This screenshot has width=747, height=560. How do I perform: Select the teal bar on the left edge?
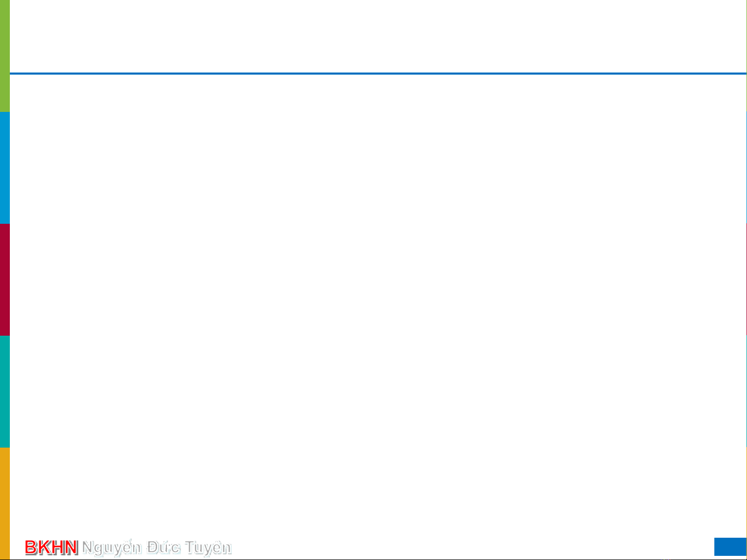click(x=5, y=392)
